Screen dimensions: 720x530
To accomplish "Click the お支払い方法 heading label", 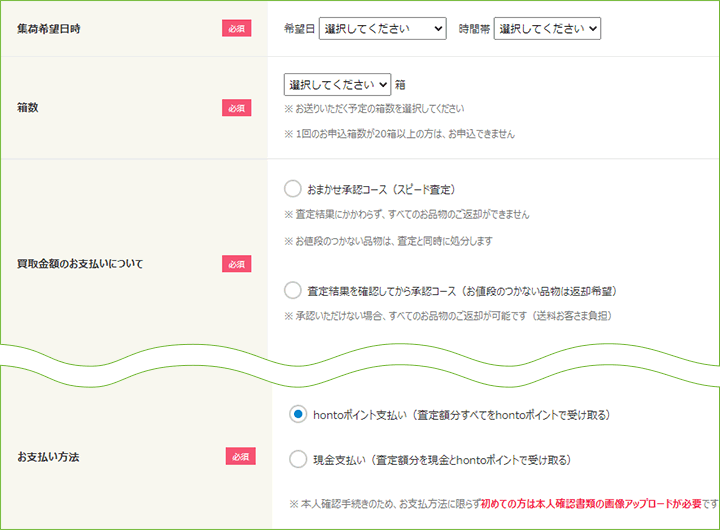I will (x=48, y=457).
